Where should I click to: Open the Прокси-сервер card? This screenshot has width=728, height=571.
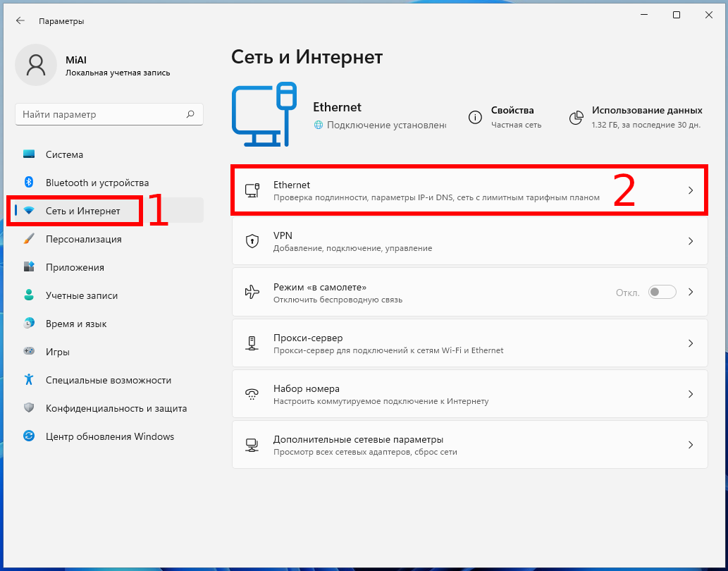click(470, 343)
